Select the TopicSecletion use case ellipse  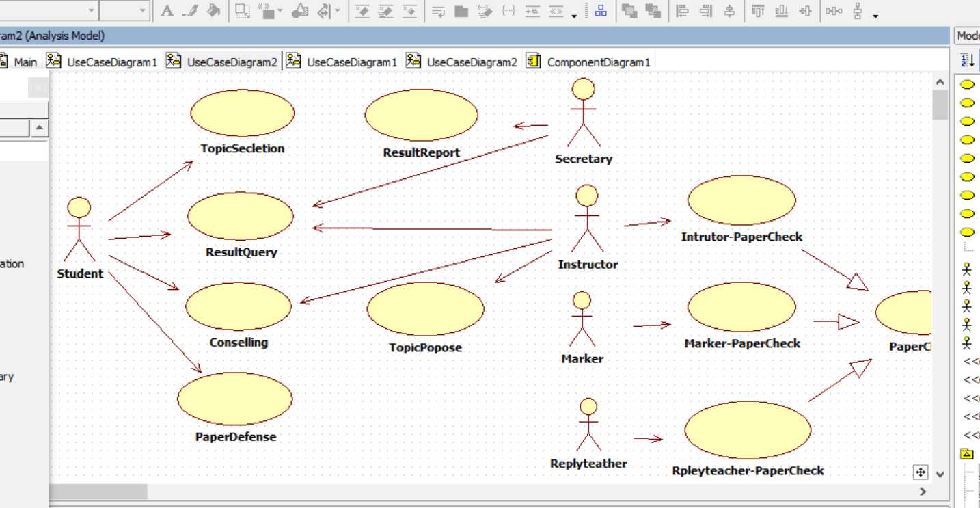point(242,113)
